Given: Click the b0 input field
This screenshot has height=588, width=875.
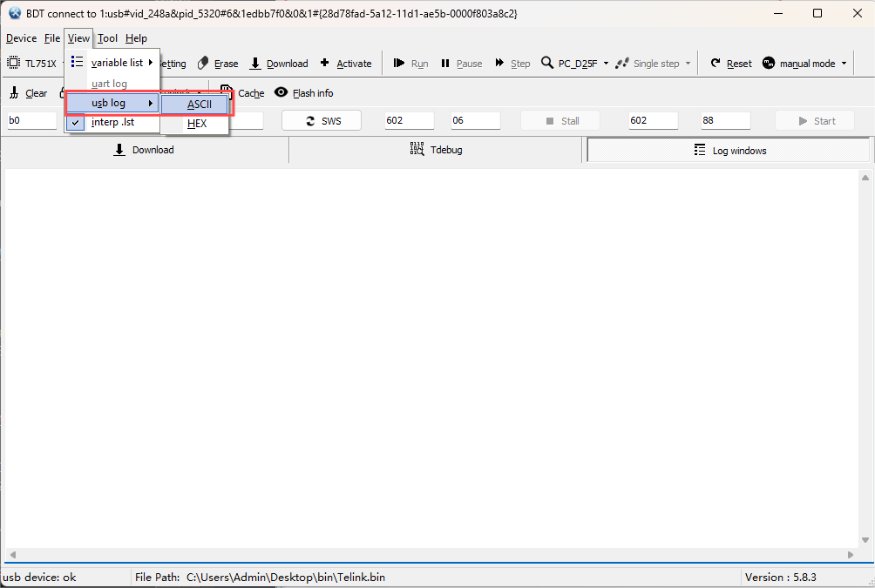Looking at the screenshot, I should pyautogui.click(x=31, y=120).
